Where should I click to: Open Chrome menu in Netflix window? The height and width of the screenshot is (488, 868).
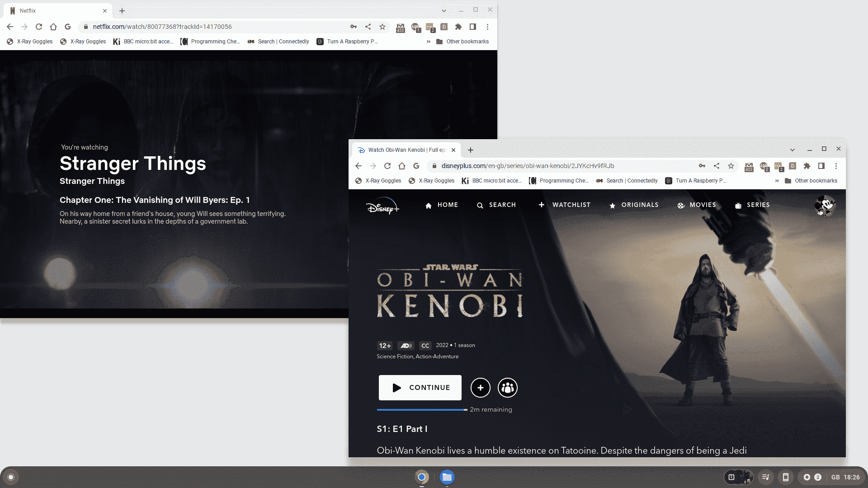[487, 27]
